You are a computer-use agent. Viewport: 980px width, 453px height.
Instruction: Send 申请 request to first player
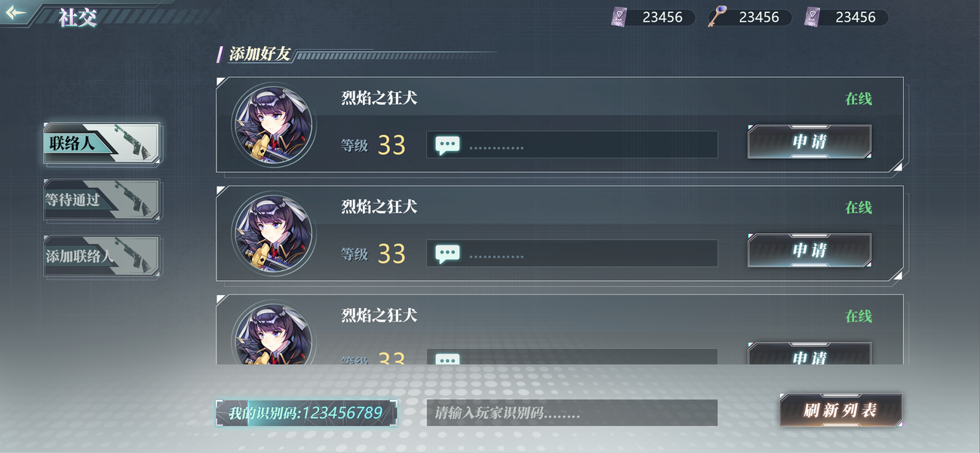(x=809, y=142)
